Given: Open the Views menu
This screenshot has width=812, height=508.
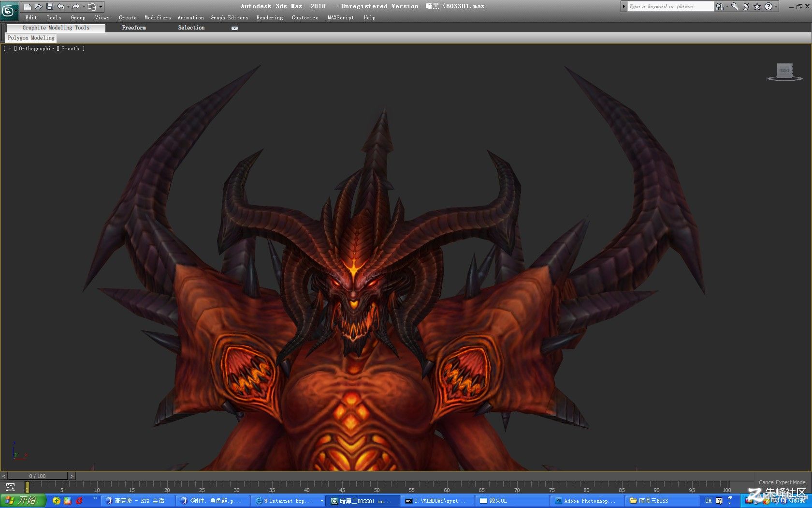Looking at the screenshot, I should (x=102, y=17).
